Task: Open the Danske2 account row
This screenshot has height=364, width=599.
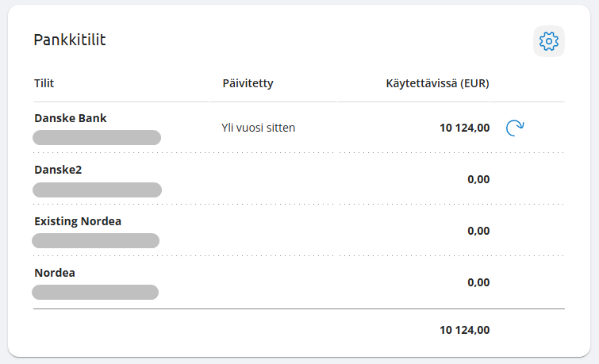Action: pos(58,170)
